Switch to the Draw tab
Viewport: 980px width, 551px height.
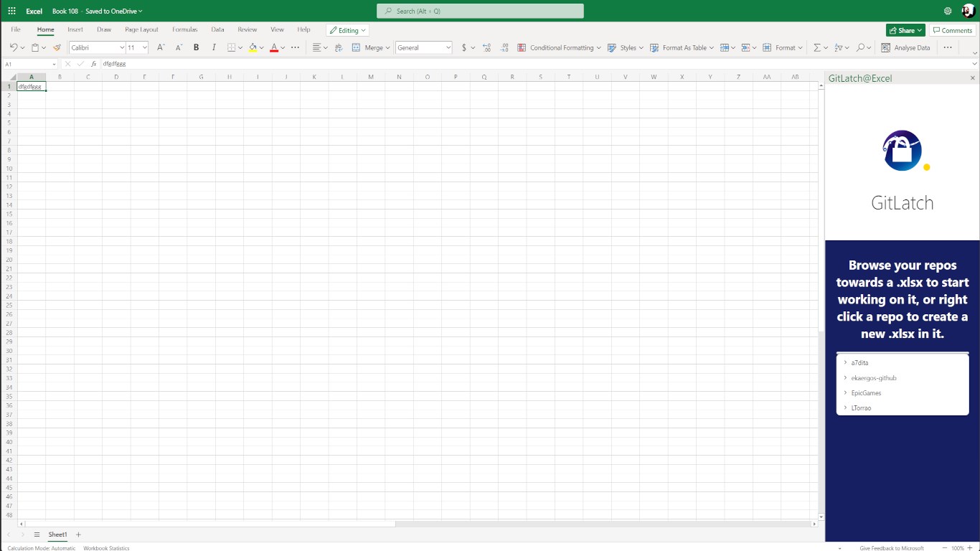[x=104, y=29]
